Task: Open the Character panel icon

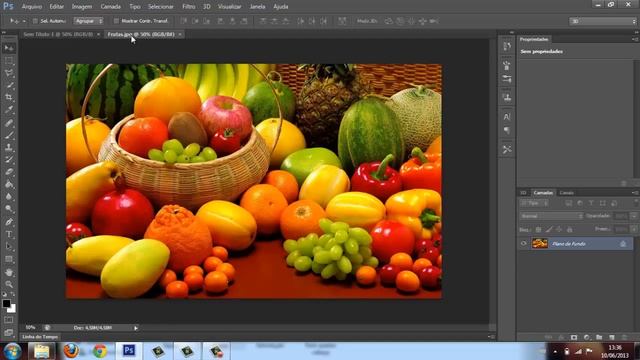Action: point(507,117)
